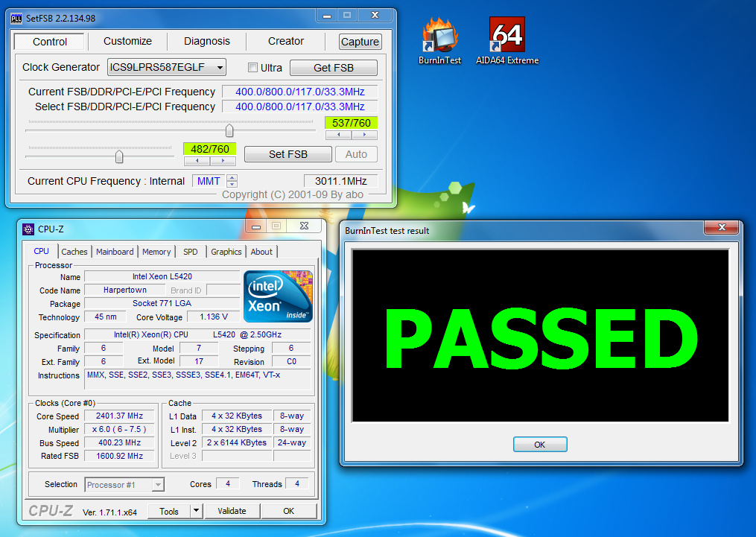Image resolution: width=756 pixels, height=537 pixels.
Task: Click the Get FSB button
Action: tap(334, 68)
